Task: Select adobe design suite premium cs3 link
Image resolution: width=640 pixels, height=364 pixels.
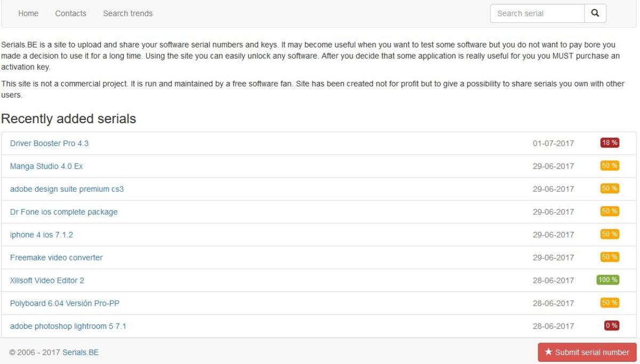Action: [x=67, y=189]
